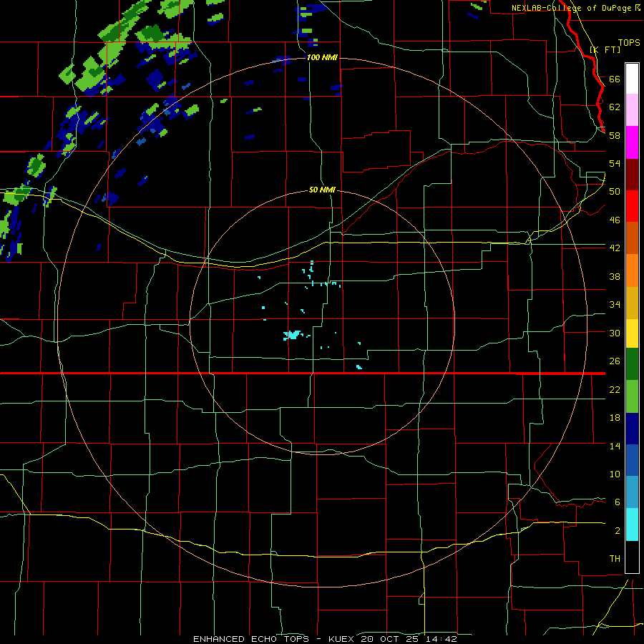This screenshot has width=644, height=644.
Task: Select the bright red legend swatch
Action: coord(632,206)
